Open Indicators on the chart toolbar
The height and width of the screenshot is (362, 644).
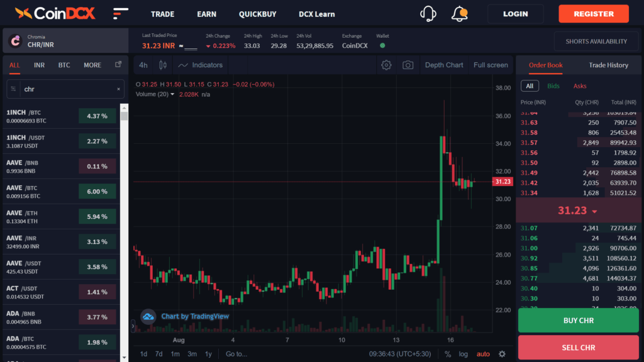pos(201,65)
